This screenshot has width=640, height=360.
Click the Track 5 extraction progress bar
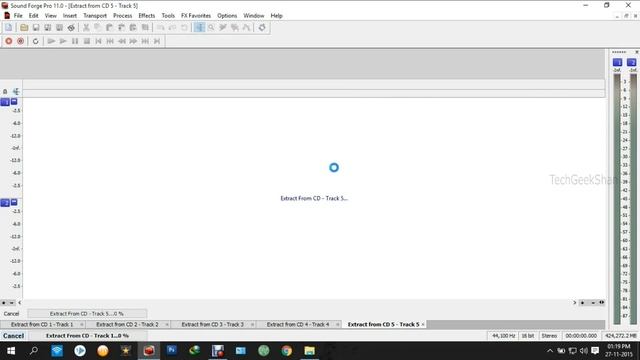coord(87,314)
